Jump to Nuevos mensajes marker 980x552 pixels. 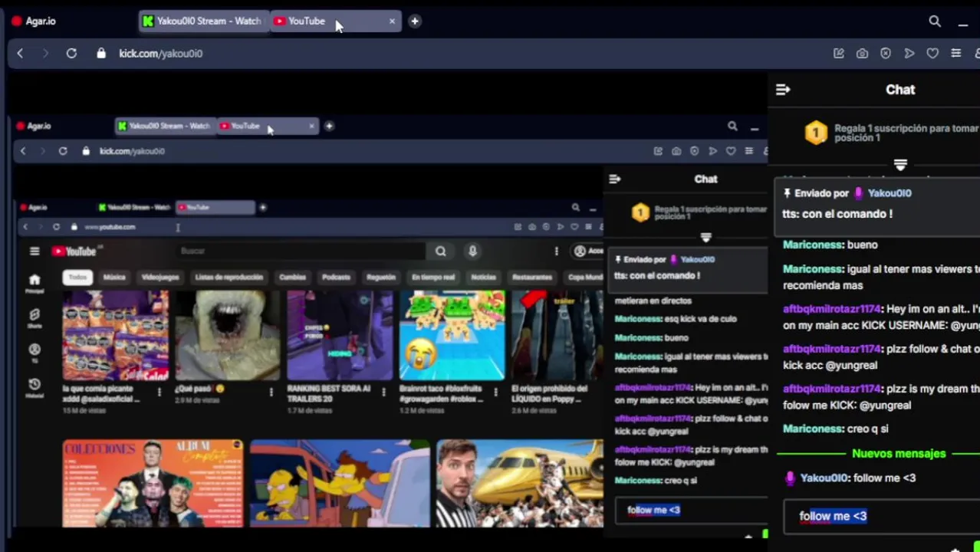point(899,453)
